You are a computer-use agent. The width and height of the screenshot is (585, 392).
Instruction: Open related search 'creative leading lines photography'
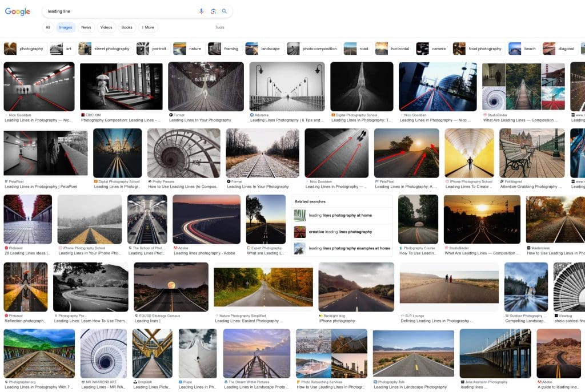coord(340,232)
